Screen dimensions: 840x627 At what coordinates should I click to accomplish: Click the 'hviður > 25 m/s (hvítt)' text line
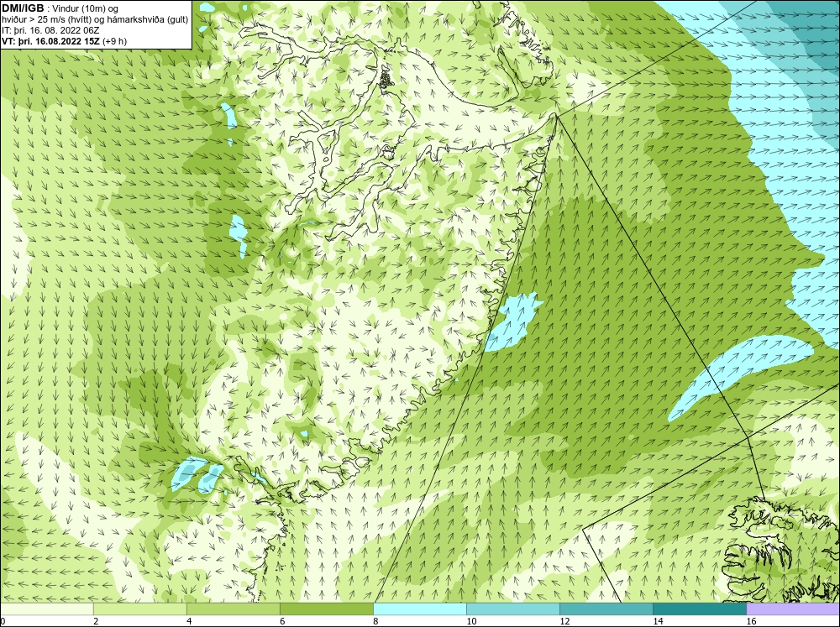pos(47,20)
